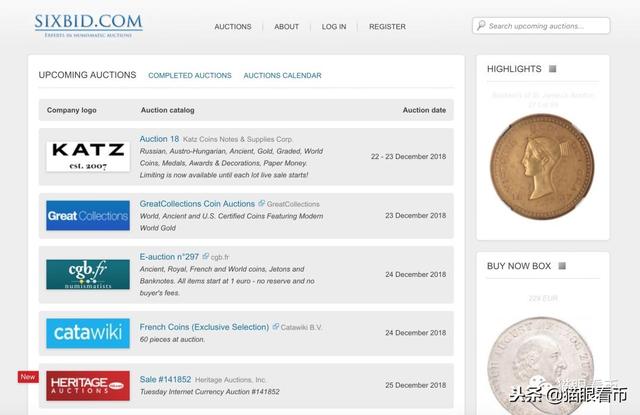The height and width of the screenshot is (415, 640).
Task: Select the UPCOMING AUCTIONS tab
Action: [x=87, y=75]
